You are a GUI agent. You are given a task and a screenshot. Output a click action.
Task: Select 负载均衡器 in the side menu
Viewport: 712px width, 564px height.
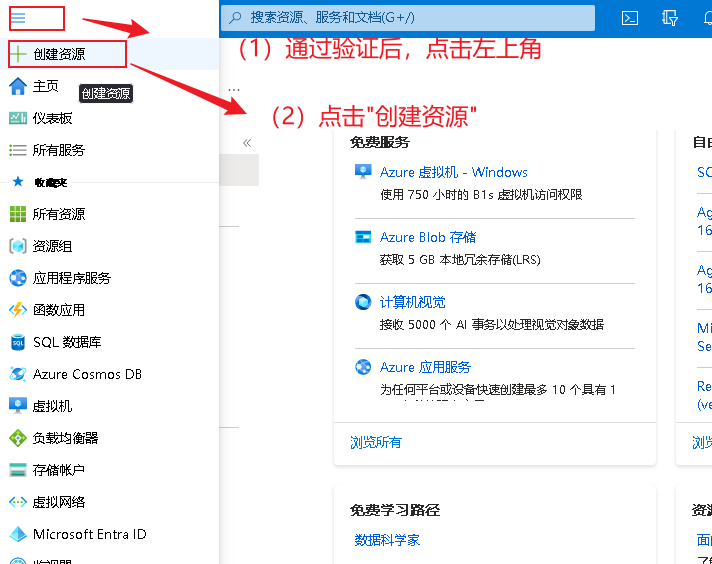(x=65, y=438)
